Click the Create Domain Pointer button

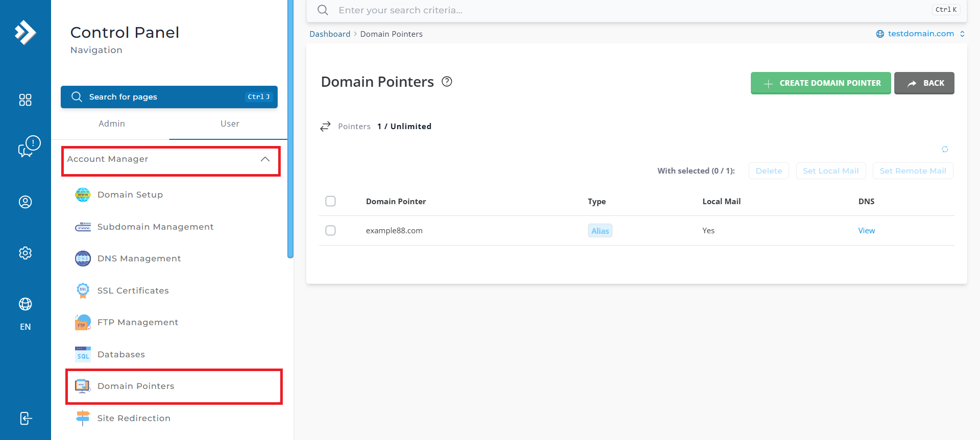(821, 83)
